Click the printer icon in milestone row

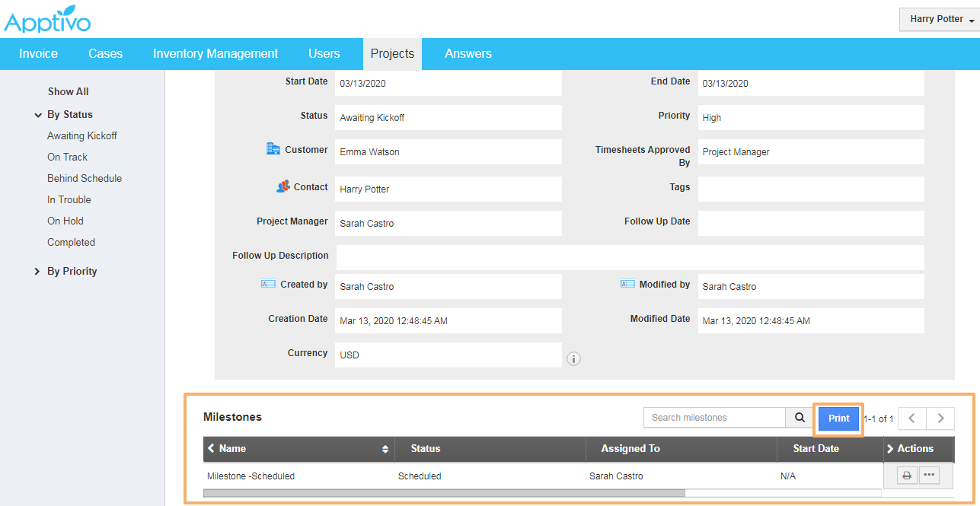point(907,476)
